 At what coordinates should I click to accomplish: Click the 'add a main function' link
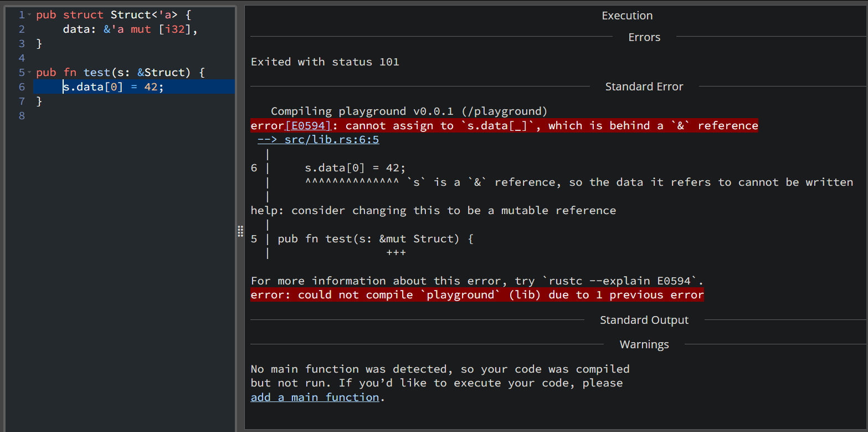click(x=315, y=398)
